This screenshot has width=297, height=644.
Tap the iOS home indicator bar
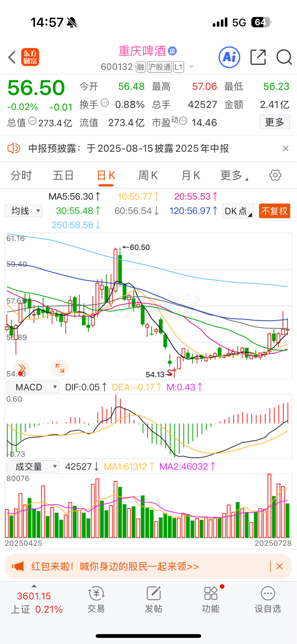pos(148,636)
